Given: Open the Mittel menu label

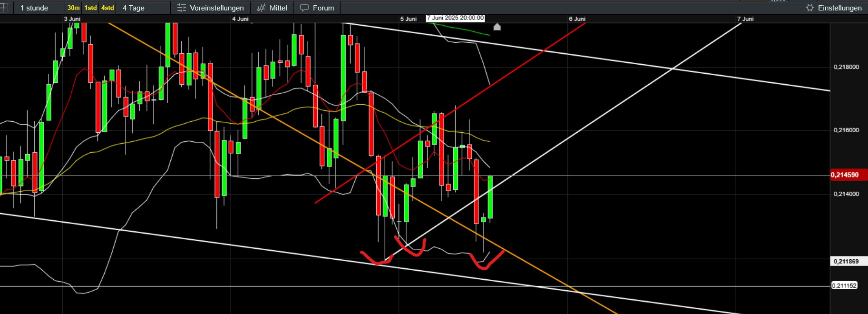Looking at the screenshot, I should (278, 8).
